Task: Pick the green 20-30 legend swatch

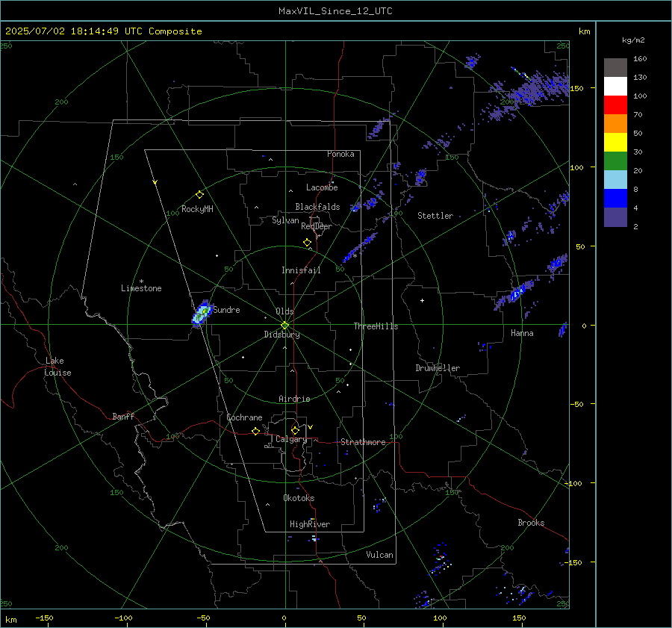Action: click(x=615, y=161)
